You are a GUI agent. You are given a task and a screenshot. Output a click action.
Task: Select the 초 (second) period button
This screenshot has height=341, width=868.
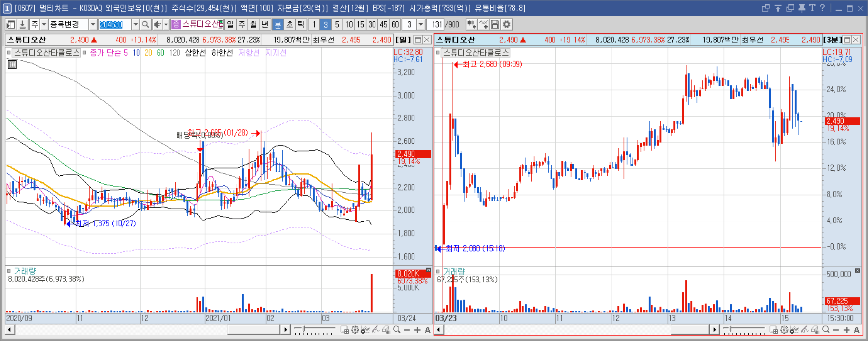pyautogui.click(x=290, y=24)
